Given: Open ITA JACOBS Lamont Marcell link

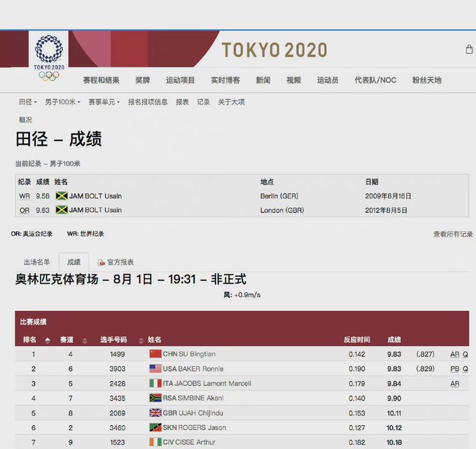Looking at the screenshot, I should pos(207,384).
